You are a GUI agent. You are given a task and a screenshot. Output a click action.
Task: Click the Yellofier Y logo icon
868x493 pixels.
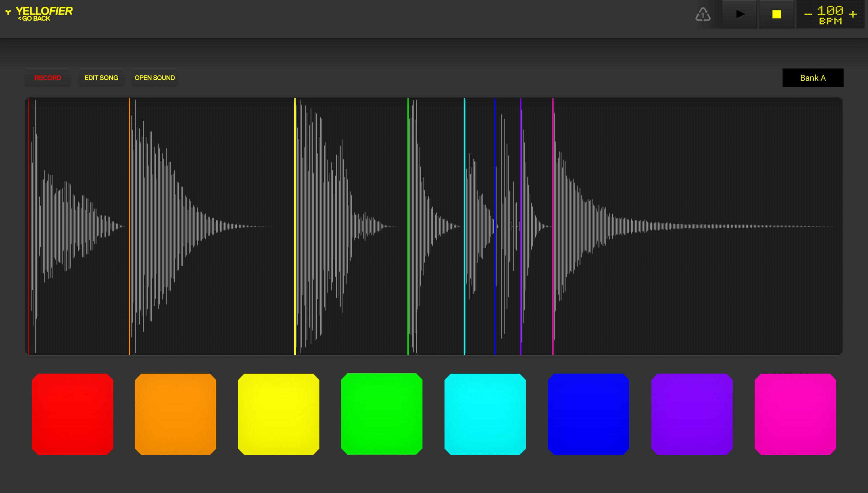(8, 13)
